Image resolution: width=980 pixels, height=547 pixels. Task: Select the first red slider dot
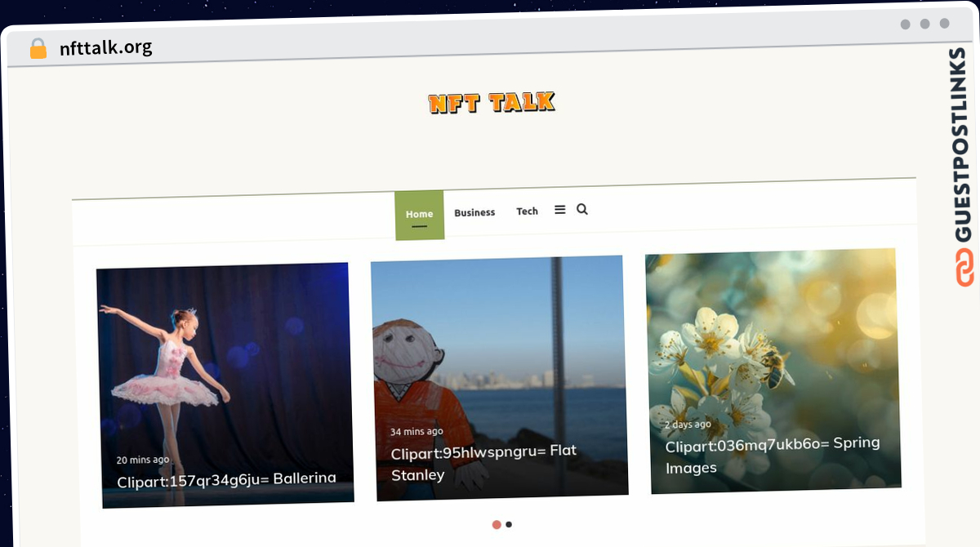[x=497, y=524]
